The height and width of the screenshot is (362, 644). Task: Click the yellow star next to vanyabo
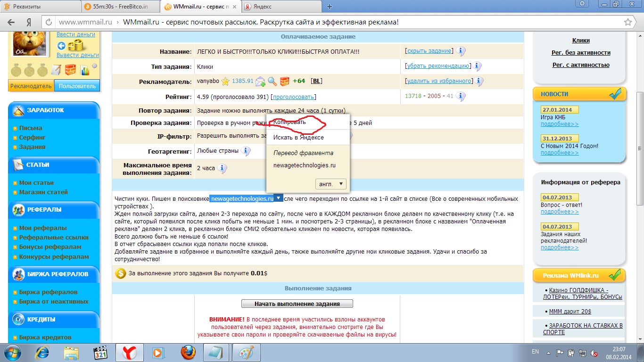point(225,81)
